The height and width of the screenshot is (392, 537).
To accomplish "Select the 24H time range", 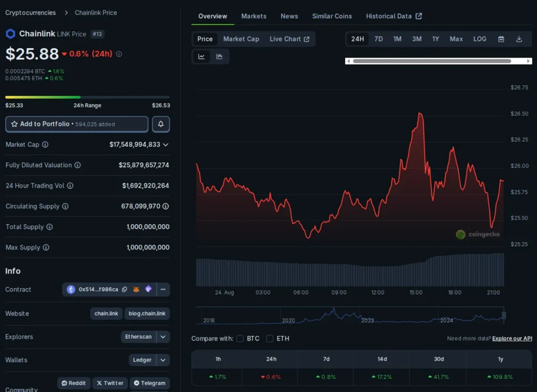I will [x=358, y=39].
